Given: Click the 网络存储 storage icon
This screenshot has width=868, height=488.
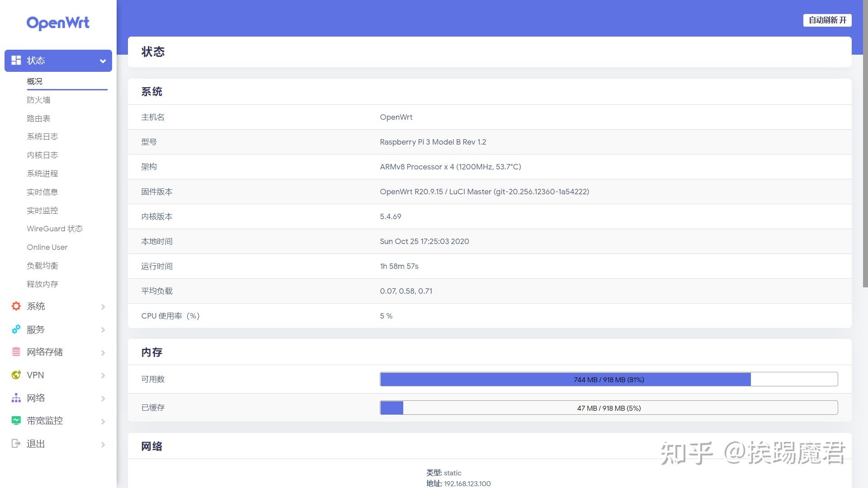Looking at the screenshot, I should (x=16, y=352).
